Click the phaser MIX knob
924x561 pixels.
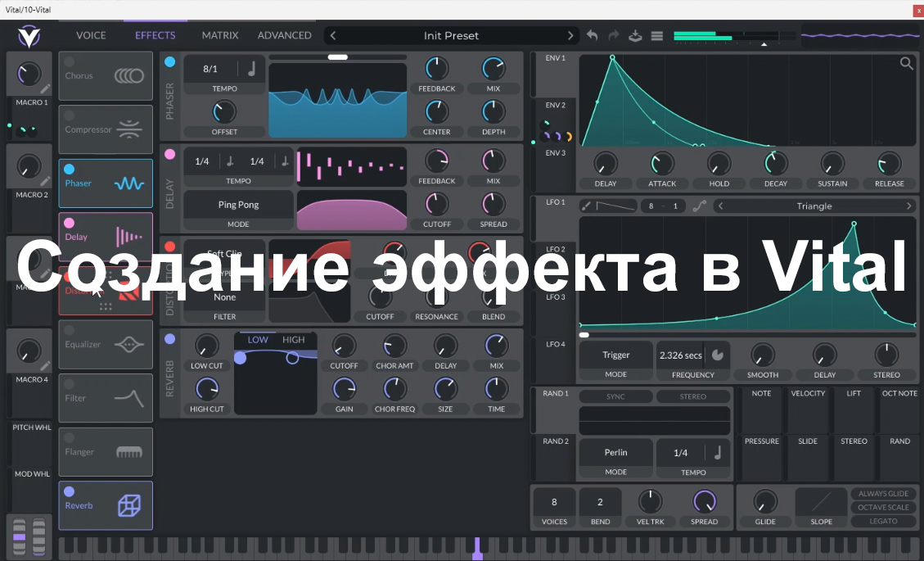point(494,69)
